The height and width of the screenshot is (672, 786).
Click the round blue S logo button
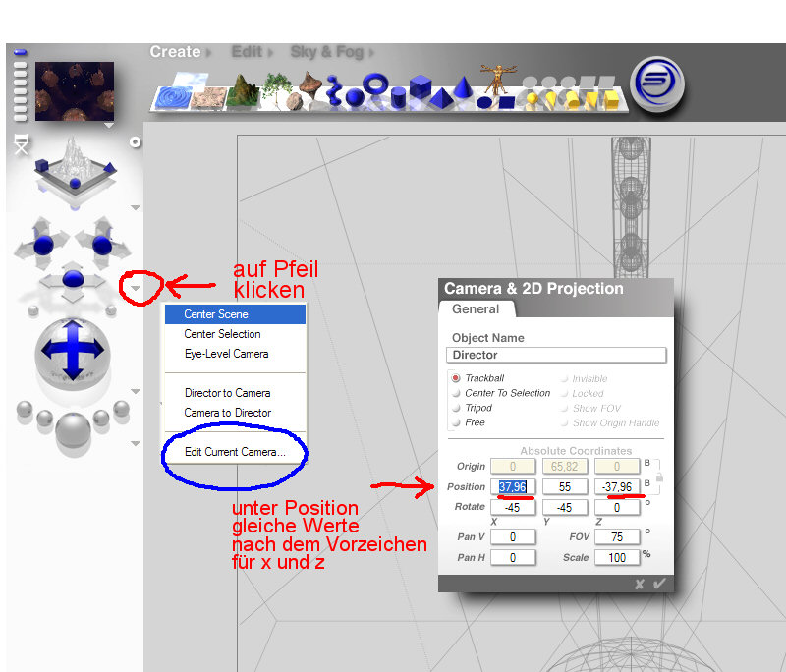pos(657,84)
